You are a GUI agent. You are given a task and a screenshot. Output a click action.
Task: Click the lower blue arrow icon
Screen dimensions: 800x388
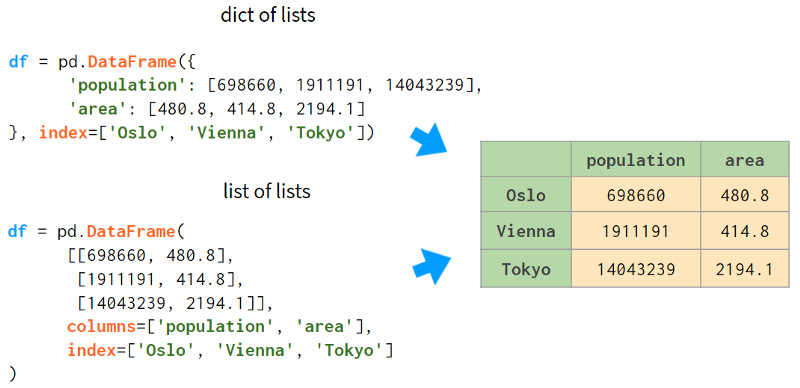point(432,266)
